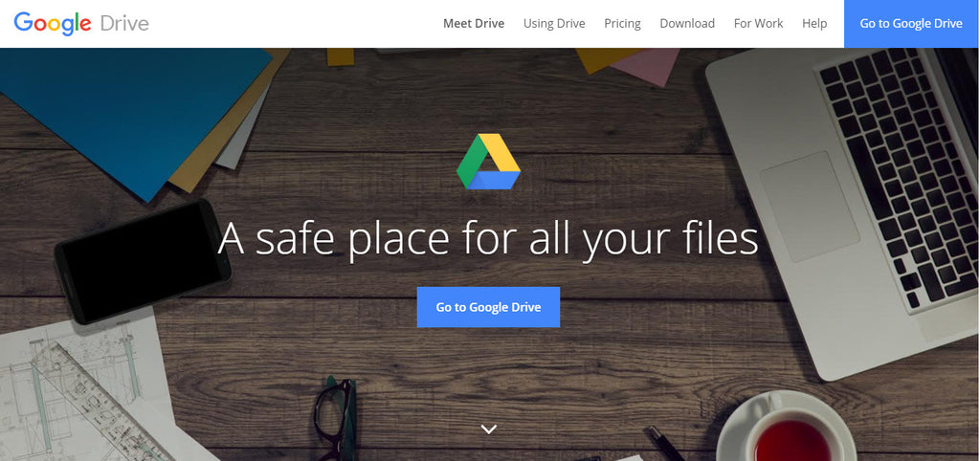This screenshot has height=461, width=980.
Task: Click the down chevron arrow at the bottom of the page
Action: coord(489,429)
